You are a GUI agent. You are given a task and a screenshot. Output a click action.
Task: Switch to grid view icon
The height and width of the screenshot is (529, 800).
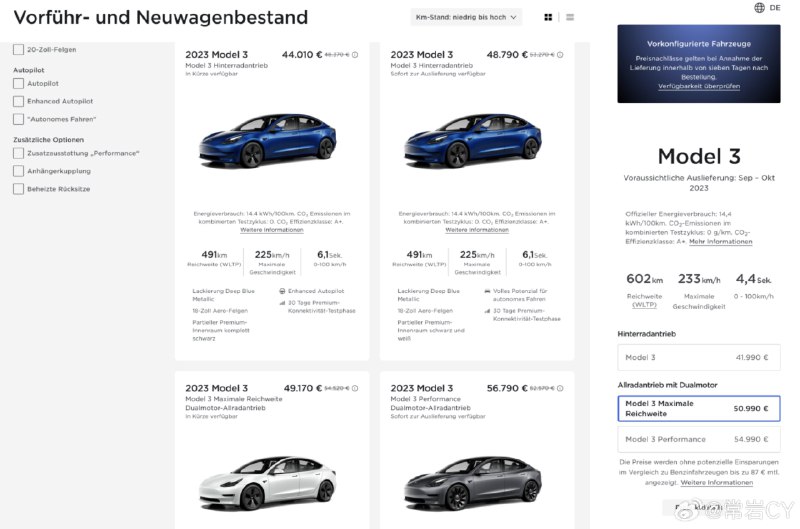click(548, 17)
